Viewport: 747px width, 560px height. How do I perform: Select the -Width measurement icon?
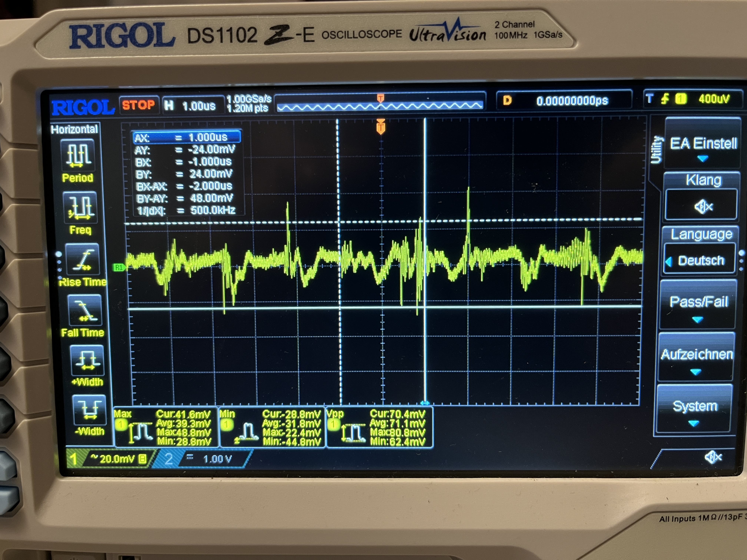89,410
